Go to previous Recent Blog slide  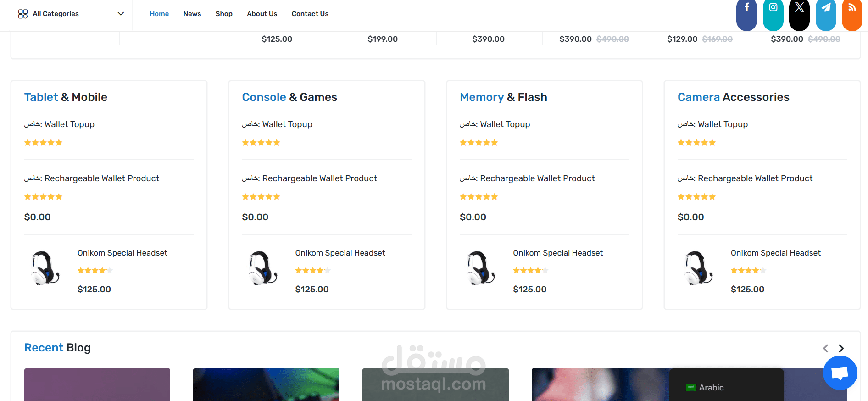coord(825,348)
